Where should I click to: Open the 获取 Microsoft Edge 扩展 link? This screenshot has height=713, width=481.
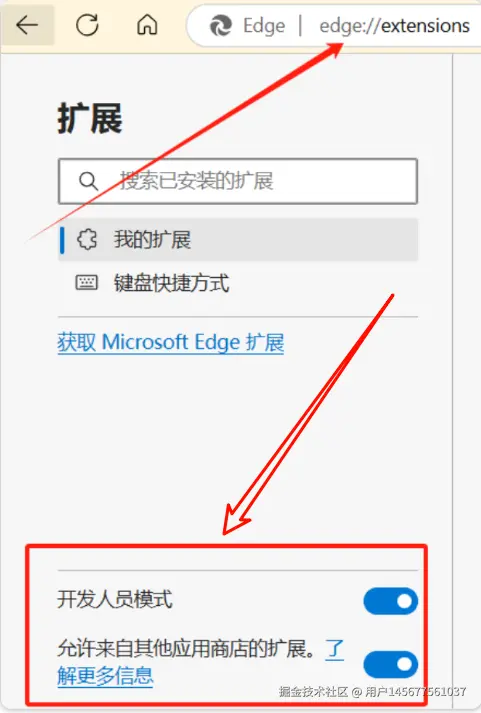[x=170, y=342]
